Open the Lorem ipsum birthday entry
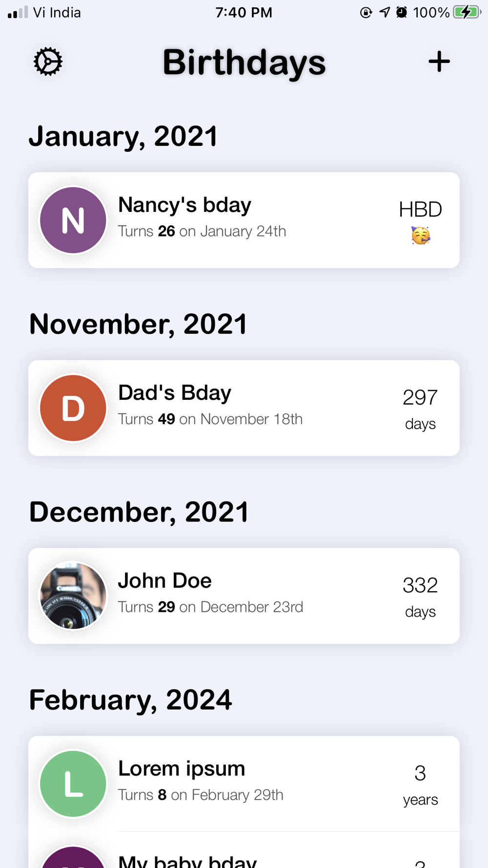 244,783
